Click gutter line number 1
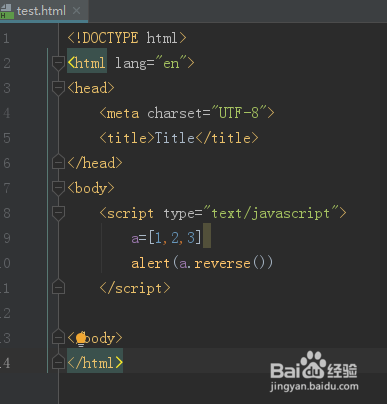This screenshot has width=387, height=404. click(x=6, y=38)
